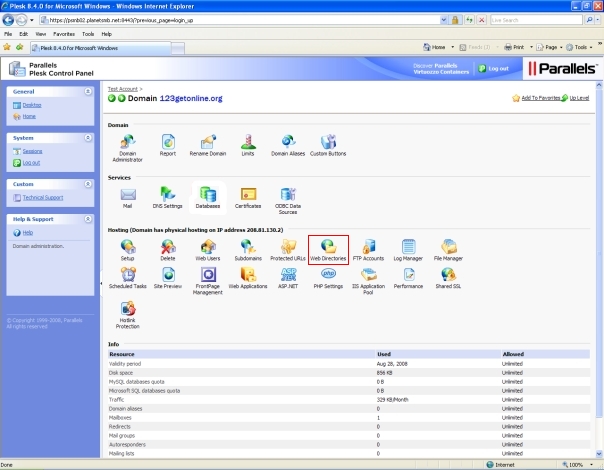Open Domain Aliases
Image resolution: width=604 pixels, height=470 pixels.
coord(288,145)
